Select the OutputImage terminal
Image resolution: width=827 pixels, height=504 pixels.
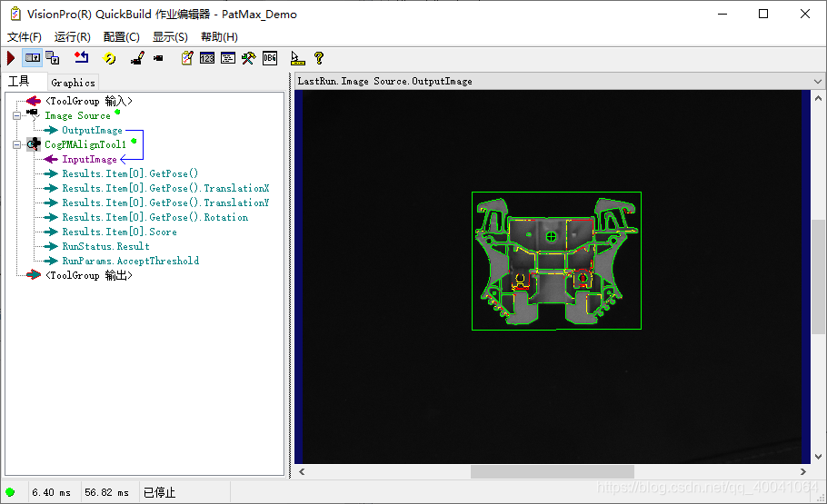coord(92,130)
